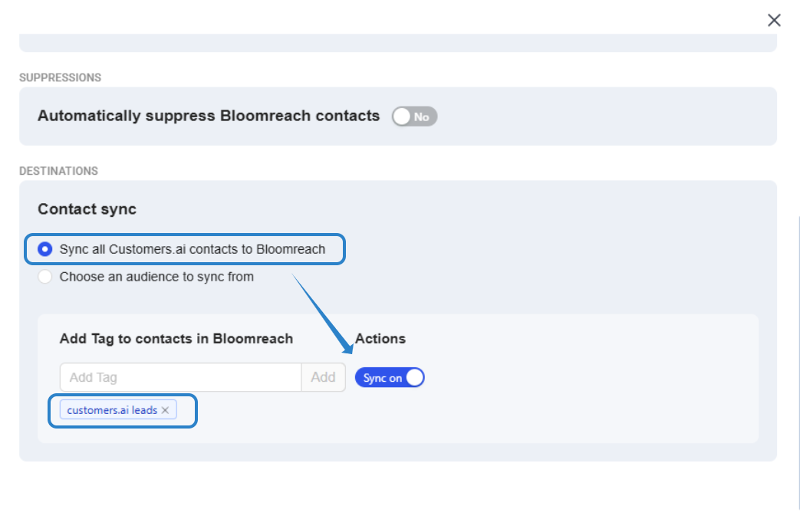
Task: Click the No label on suppress switch
Action: click(422, 117)
